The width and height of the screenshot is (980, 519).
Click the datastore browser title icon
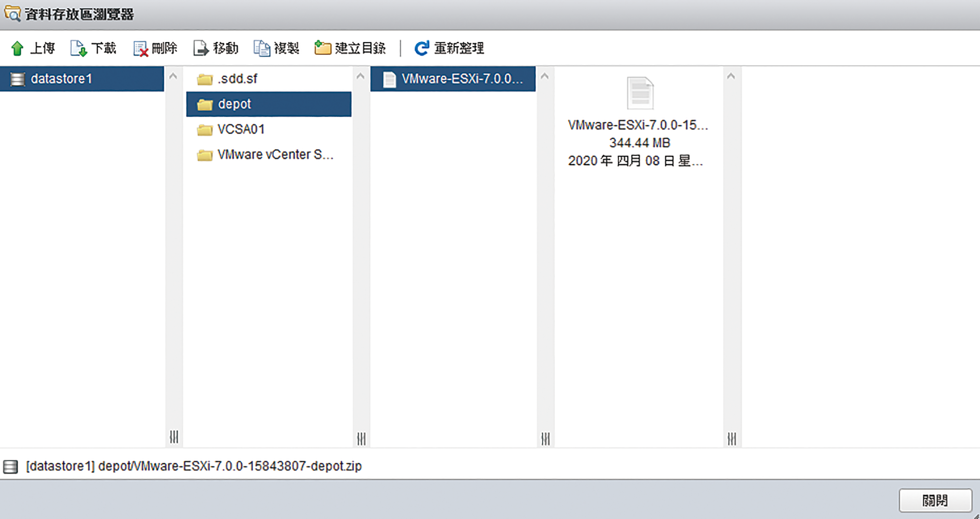click(12, 14)
